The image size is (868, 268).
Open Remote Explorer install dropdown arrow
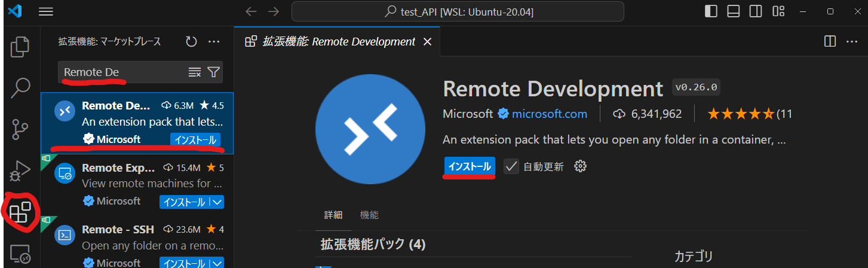pyautogui.click(x=217, y=202)
